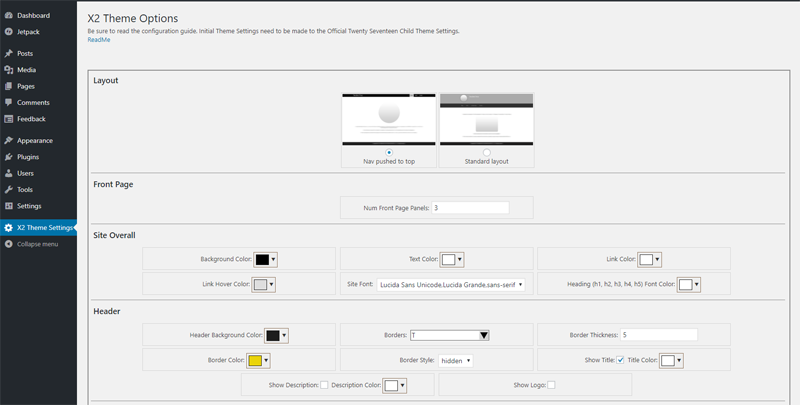Click the Posts pushpin icon
The image size is (800, 405).
coord(9,54)
